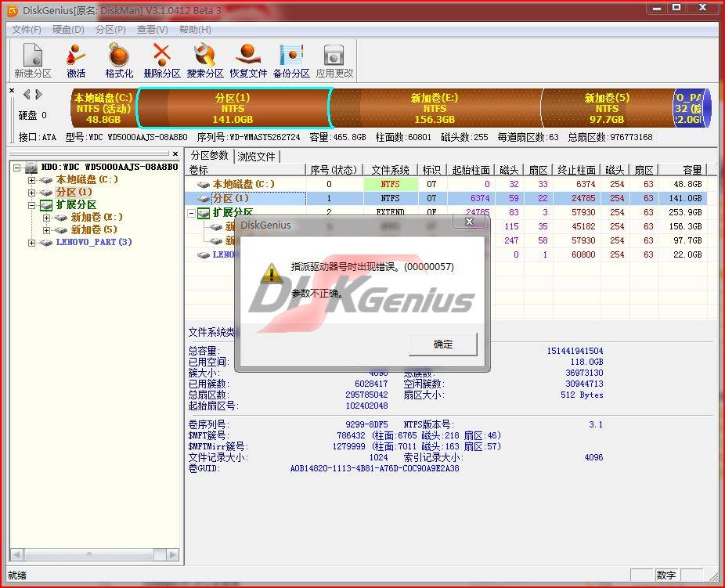
Task: Click the 卷标 column header
Action: (x=246, y=170)
